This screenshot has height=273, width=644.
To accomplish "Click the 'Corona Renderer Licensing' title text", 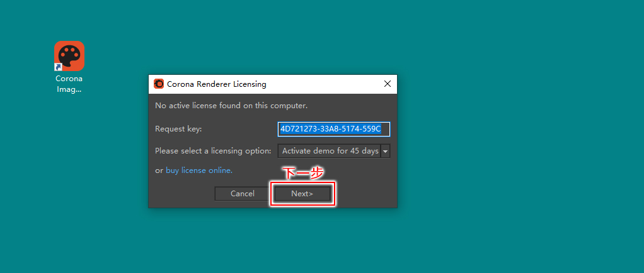I will click(216, 84).
